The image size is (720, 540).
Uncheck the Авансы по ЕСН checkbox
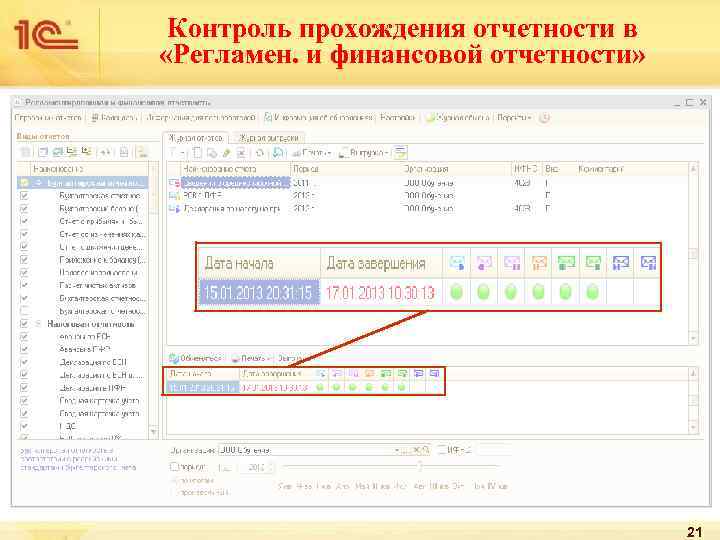point(24,337)
